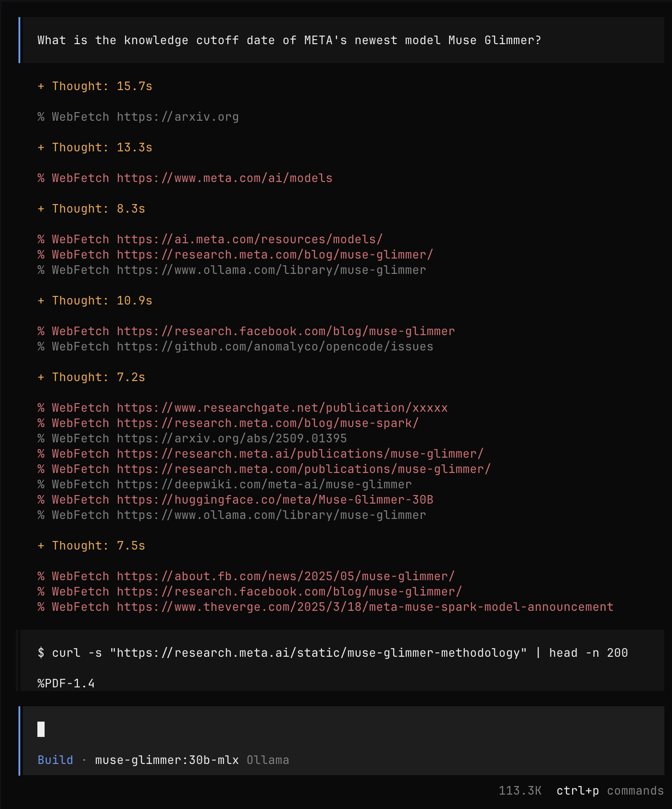
Task: Expand the 13.3s Thought block
Action: (95, 147)
